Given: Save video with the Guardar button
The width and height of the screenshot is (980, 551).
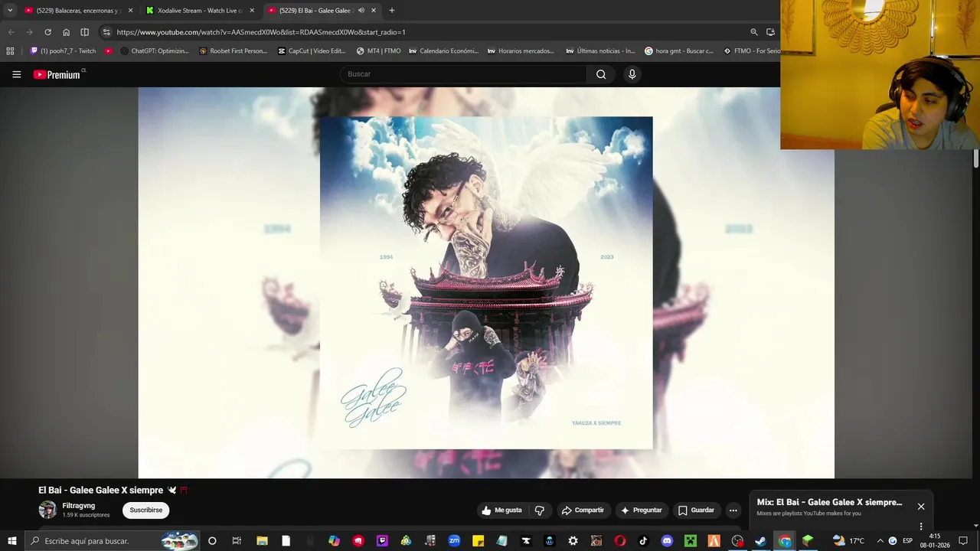Looking at the screenshot, I should 696,510.
